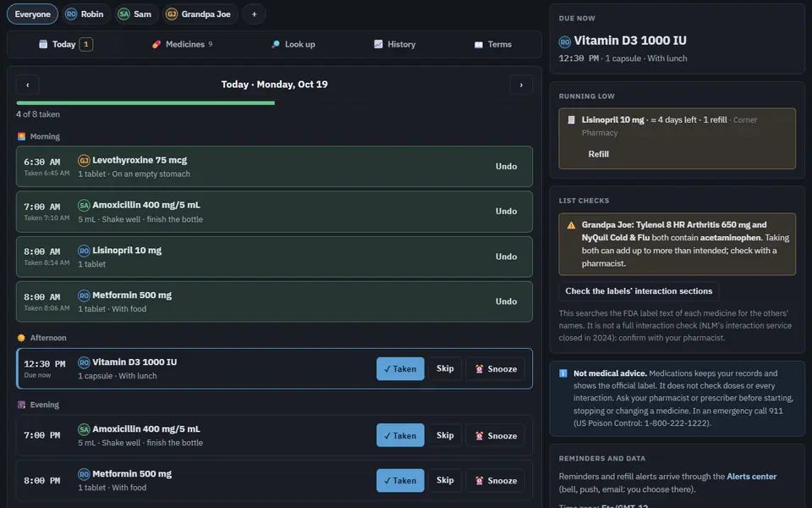
Task: Check the labels' interaction sections
Action: [x=639, y=291]
